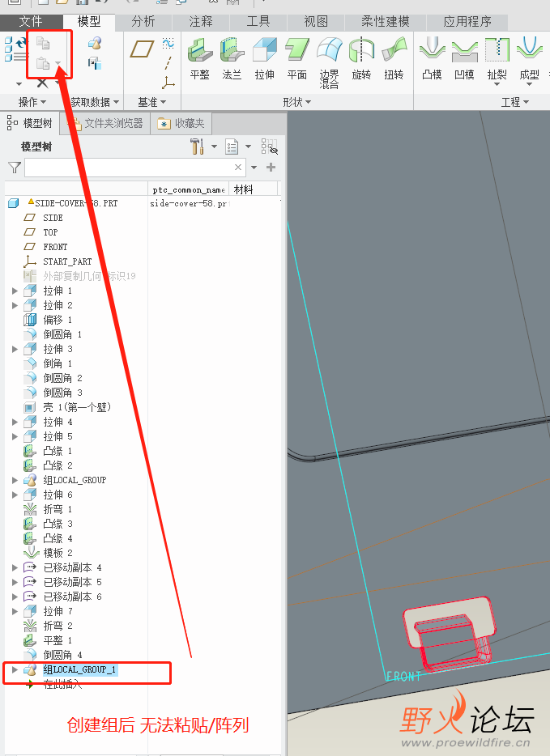Click the 凹模 die form tool
Viewport: 550px width, 756px height.
click(465, 57)
